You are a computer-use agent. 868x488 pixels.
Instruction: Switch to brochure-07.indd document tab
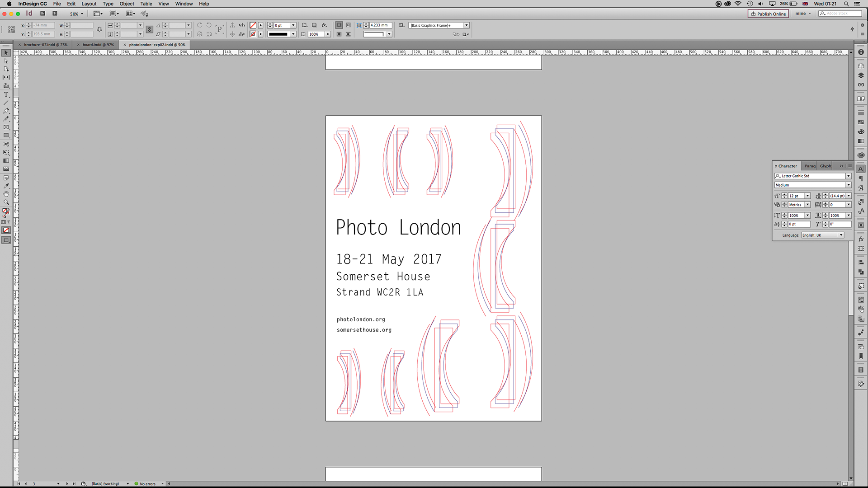tap(45, 45)
